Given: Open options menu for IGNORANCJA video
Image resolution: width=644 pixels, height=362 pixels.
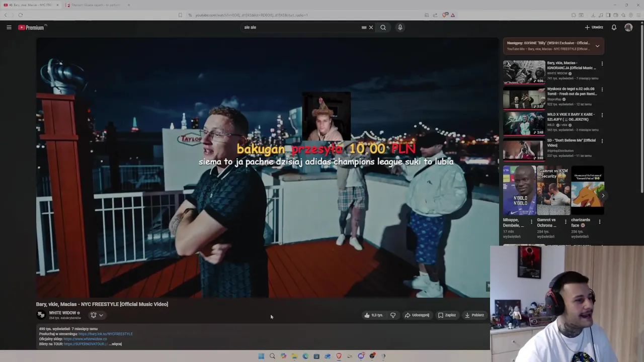Looking at the screenshot, I should (602, 64).
